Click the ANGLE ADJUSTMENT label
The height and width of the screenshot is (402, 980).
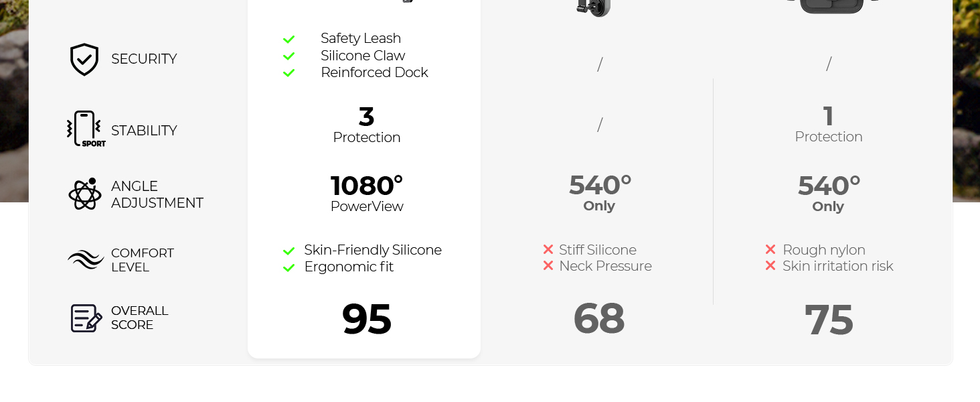[157, 194]
